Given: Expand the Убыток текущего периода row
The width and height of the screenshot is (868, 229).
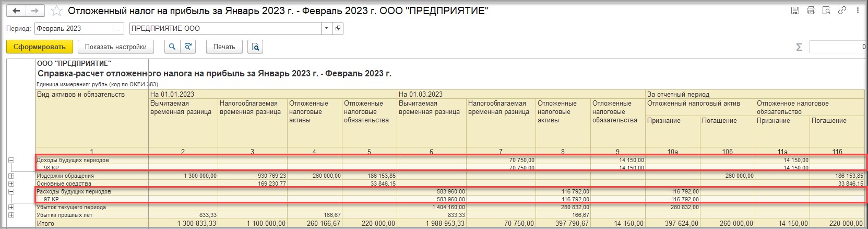Looking at the screenshot, I should (11, 208).
